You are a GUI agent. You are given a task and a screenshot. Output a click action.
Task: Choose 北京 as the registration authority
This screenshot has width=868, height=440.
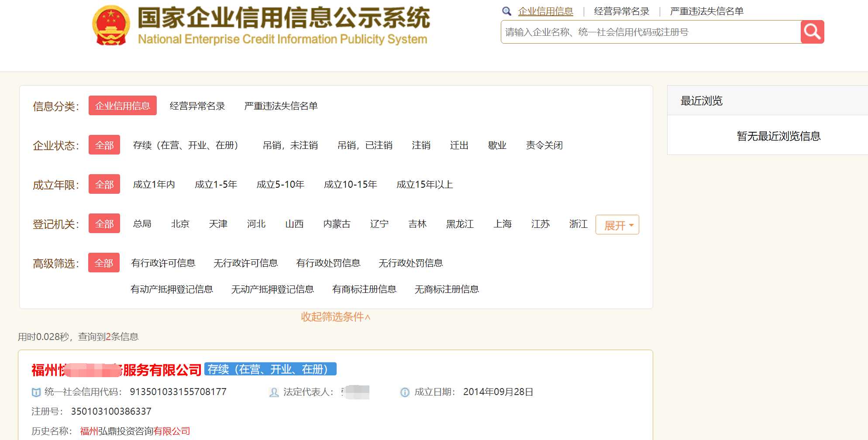[180, 223]
